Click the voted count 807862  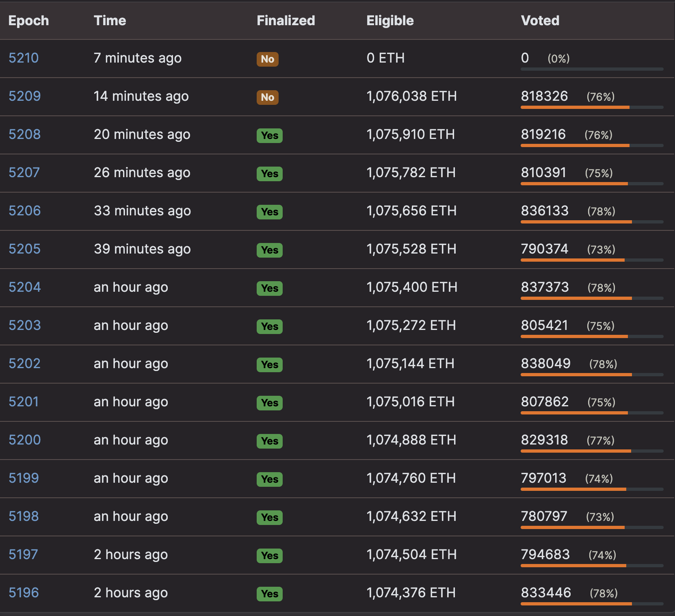click(x=545, y=402)
